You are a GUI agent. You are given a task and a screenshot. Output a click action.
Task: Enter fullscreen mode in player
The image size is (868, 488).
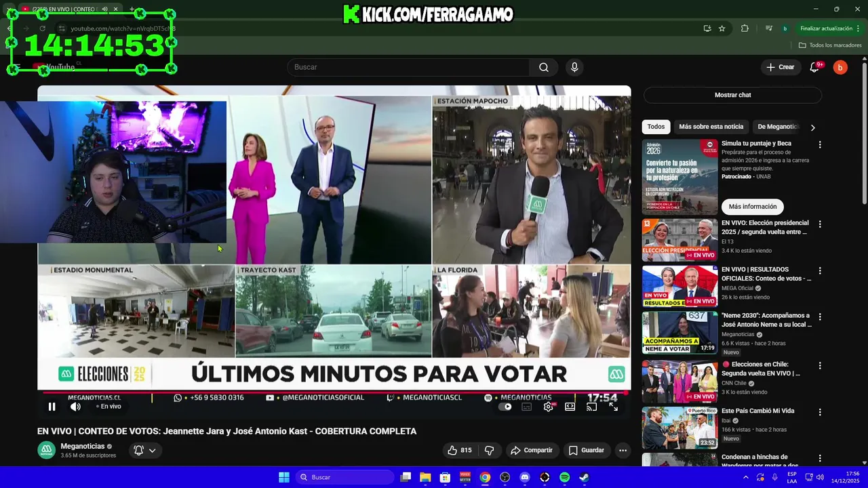coord(614,407)
